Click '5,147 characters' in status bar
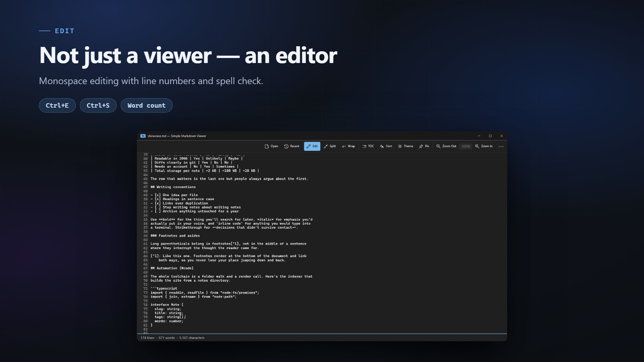The image size is (644, 362). click(192, 338)
